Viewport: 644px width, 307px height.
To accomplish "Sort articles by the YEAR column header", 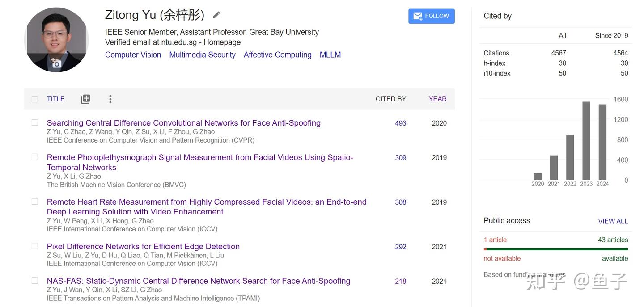I will (437, 99).
